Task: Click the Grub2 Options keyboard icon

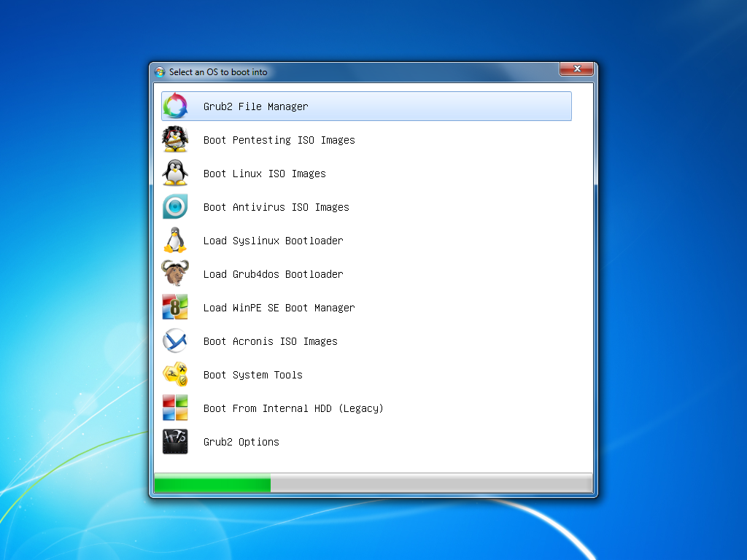Action: tap(175, 441)
